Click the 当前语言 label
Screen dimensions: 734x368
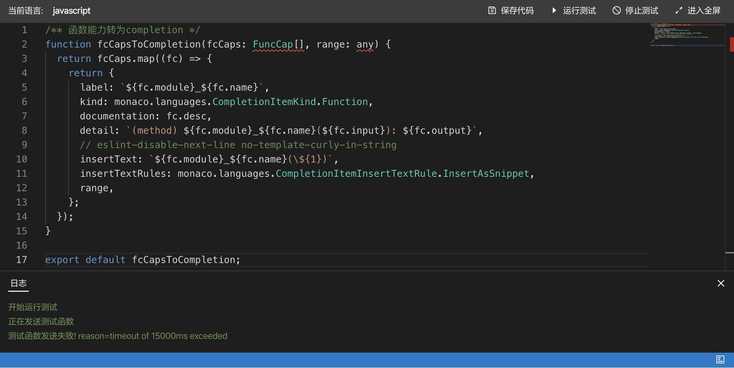26,11
